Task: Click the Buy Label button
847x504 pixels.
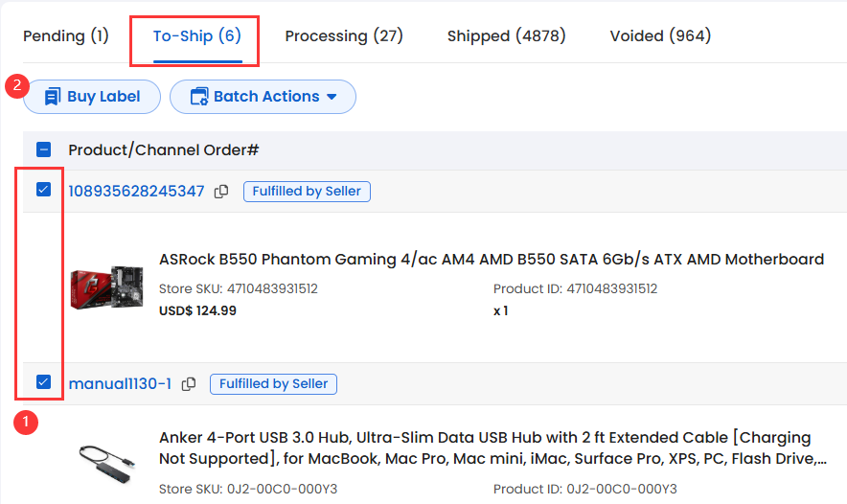Action: pyautogui.click(x=92, y=97)
